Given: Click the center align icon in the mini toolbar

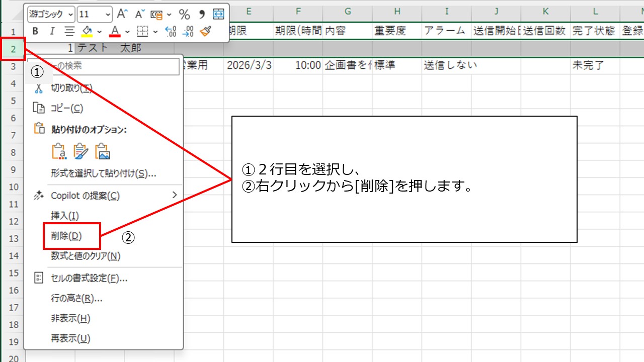Looking at the screenshot, I should [x=69, y=32].
